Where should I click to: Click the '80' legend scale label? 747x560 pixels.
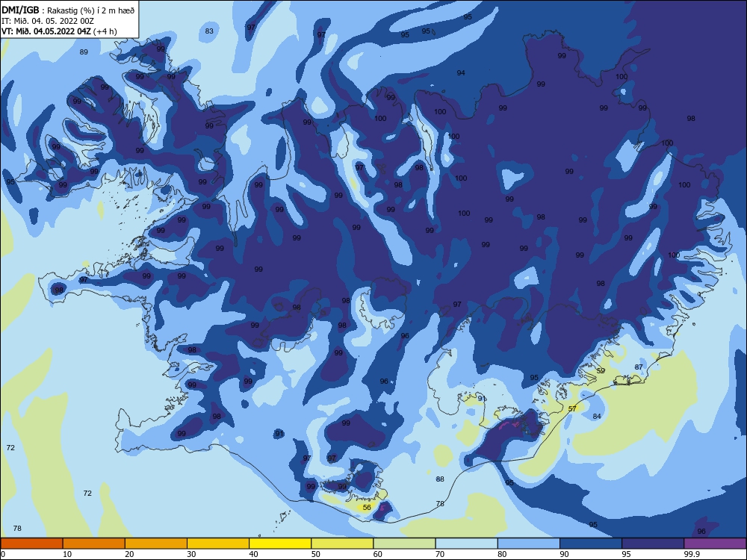click(502, 554)
